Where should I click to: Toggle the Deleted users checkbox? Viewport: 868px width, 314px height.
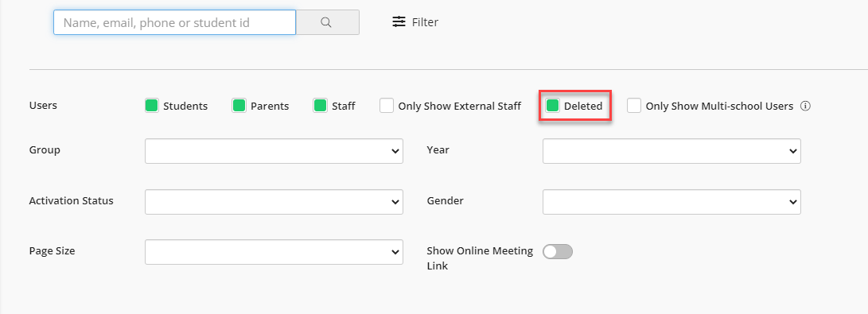coord(552,106)
